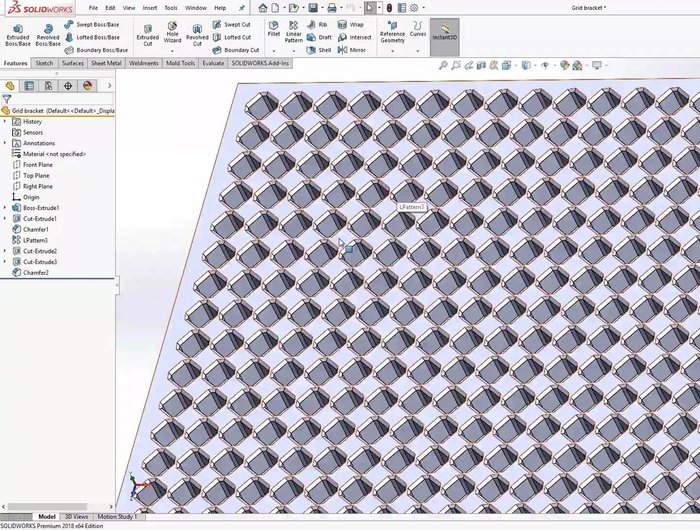This screenshot has width=700, height=530.
Task: Choose the Revolved Cut tool
Action: pyautogui.click(x=197, y=34)
